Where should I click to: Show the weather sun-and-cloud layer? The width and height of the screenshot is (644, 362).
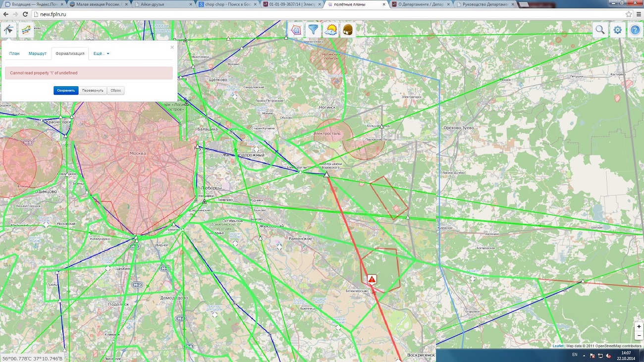(330, 30)
